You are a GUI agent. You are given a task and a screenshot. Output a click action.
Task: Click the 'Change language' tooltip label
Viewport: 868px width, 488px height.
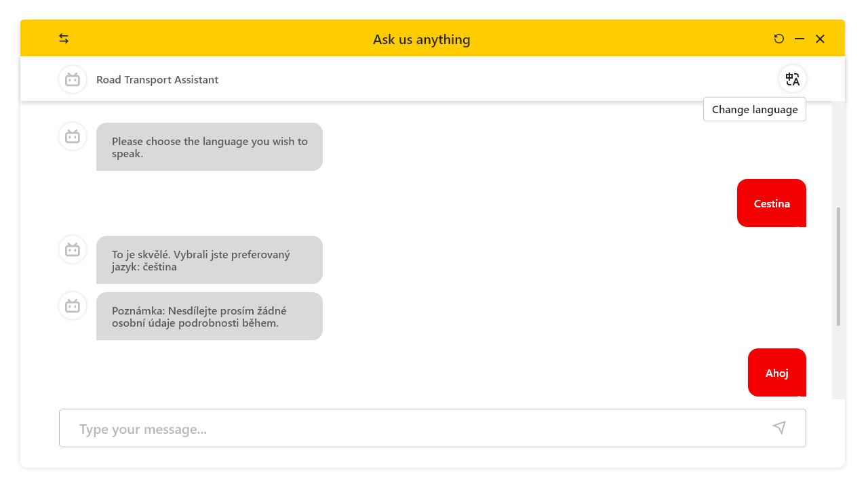755,109
